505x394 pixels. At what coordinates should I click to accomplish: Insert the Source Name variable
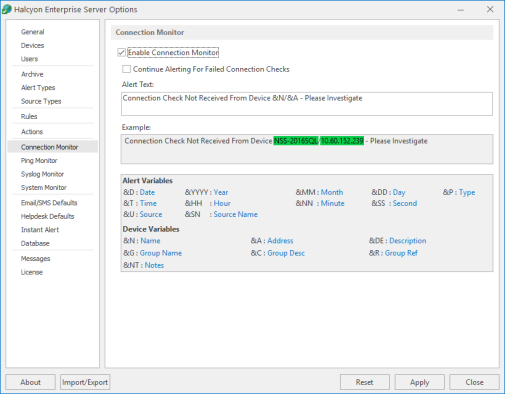[x=235, y=214]
